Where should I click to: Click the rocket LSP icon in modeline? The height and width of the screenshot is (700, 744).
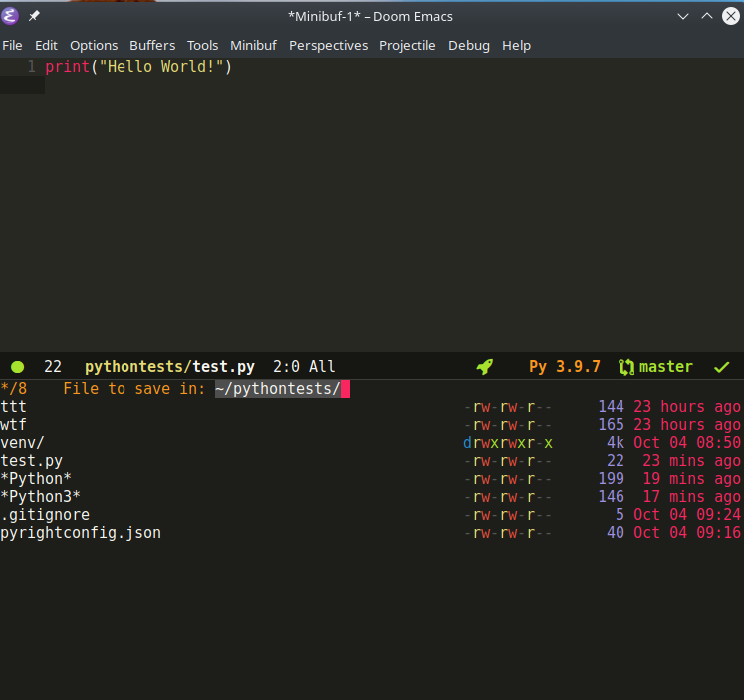tap(485, 367)
